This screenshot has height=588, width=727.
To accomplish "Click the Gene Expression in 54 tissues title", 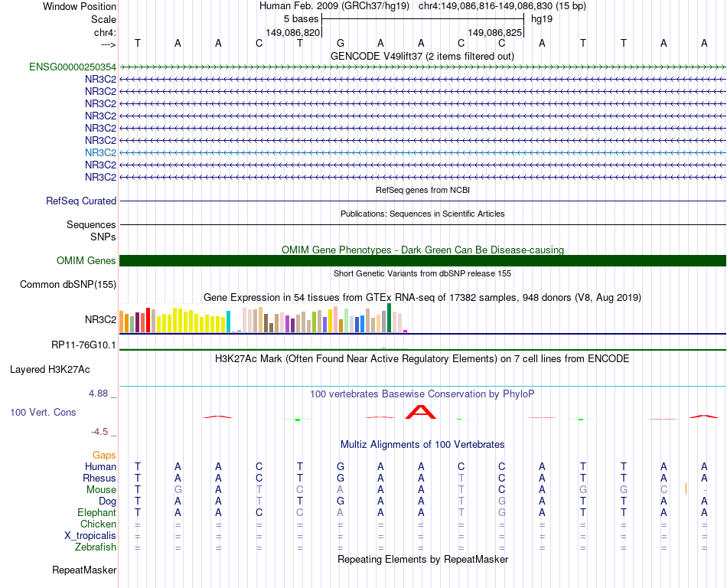I will click(x=422, y=298).
